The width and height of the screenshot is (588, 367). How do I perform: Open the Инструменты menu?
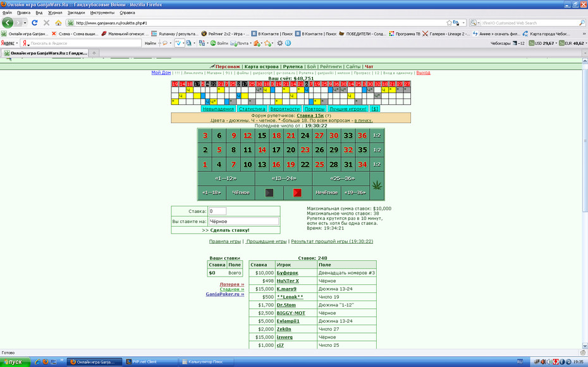click(102, 13)
